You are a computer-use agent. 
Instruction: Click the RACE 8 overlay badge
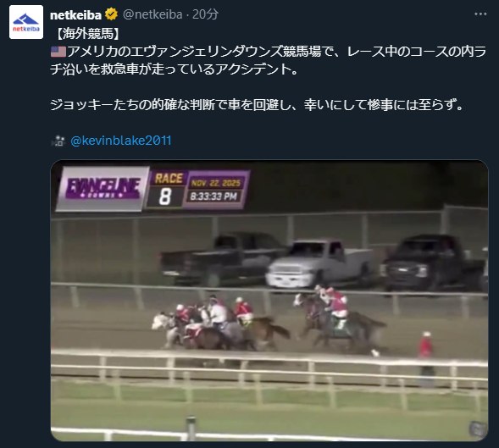click(x=167, y=189)
